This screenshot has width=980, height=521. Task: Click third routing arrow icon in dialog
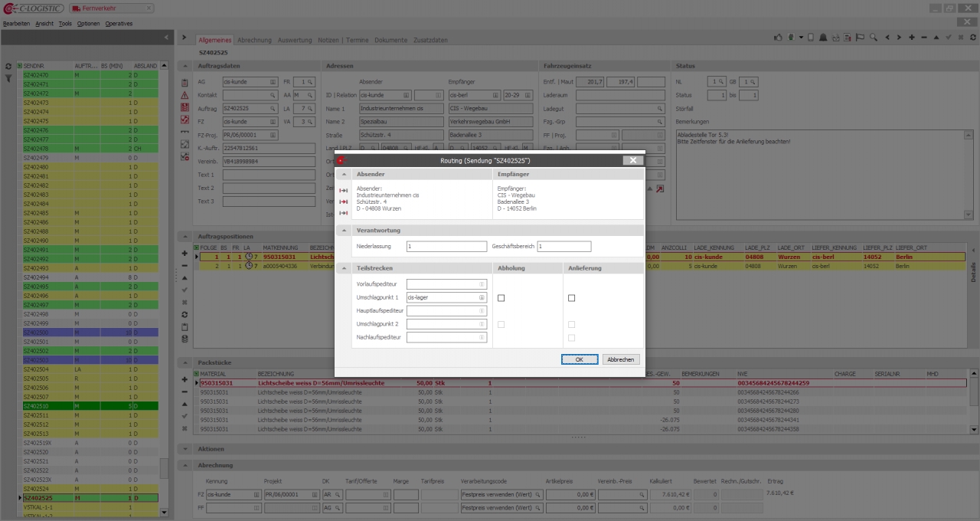tap(344, 212)
